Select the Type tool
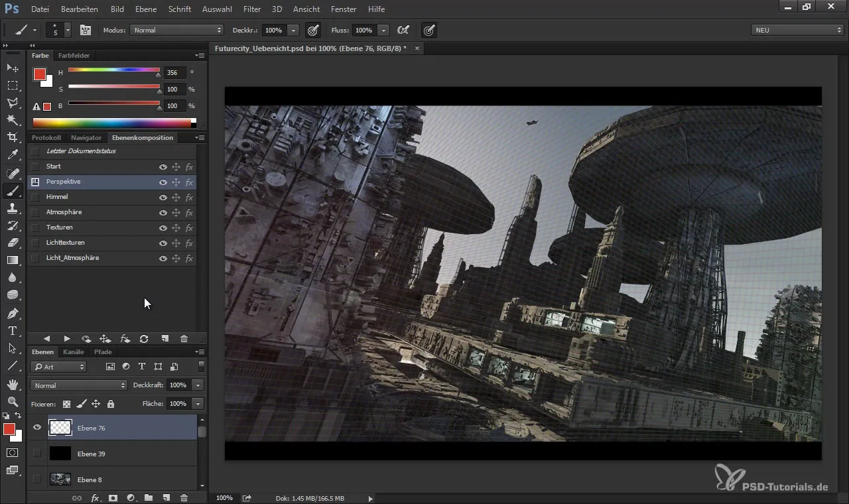The width and height of the screenshot is (849, 504). (x=13, y=331)
